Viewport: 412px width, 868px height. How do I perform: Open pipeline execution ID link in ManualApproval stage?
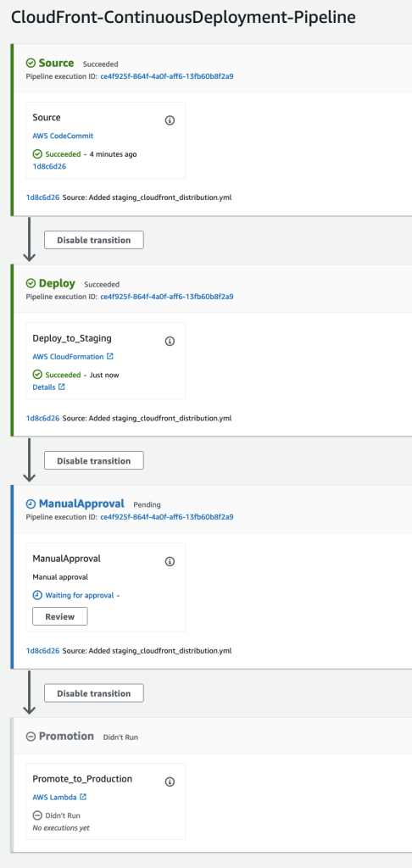pyautogui.click(x=167, y=517)
